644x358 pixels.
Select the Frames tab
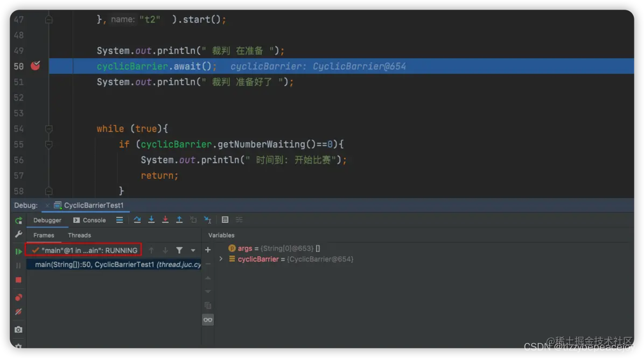(44, 235)
